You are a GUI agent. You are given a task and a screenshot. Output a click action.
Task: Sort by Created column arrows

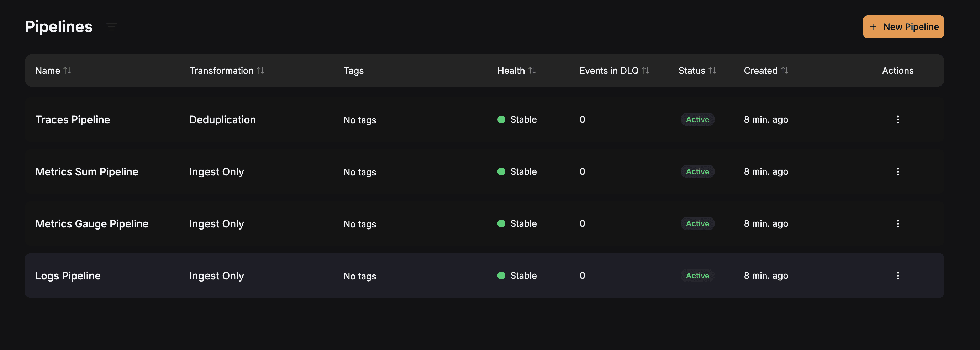tap(784, 71)
